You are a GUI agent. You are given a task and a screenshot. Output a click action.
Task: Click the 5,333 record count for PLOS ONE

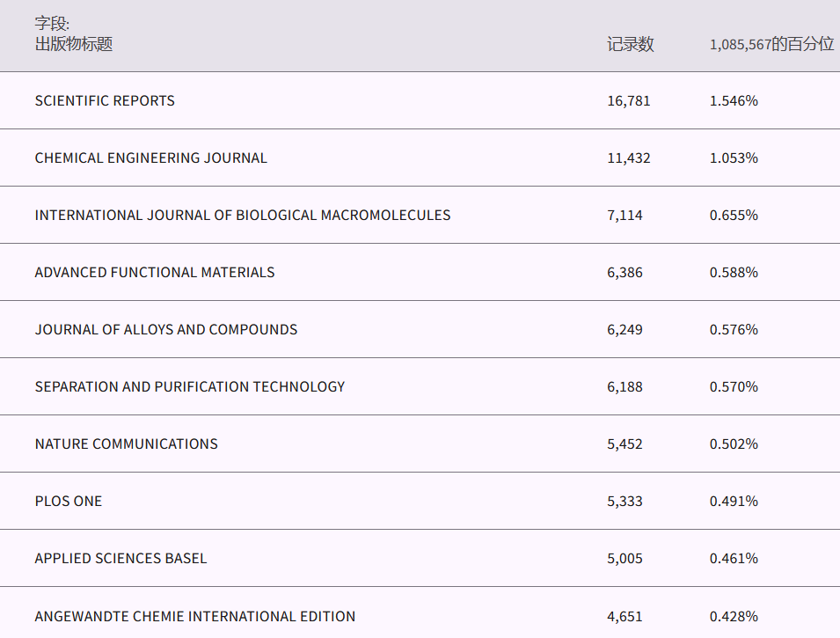(x=625, y=502)
